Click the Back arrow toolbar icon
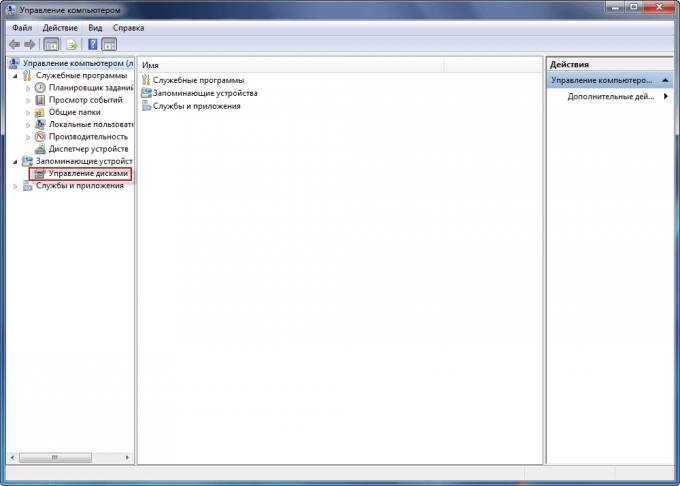680x486 pixels. point(14,45)
